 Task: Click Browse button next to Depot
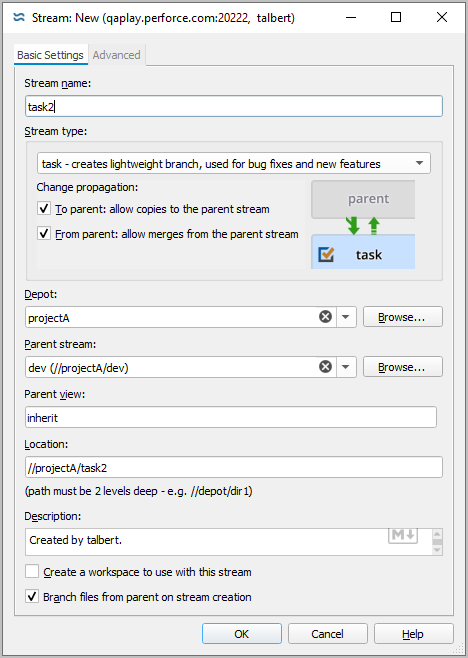point(403,317)
